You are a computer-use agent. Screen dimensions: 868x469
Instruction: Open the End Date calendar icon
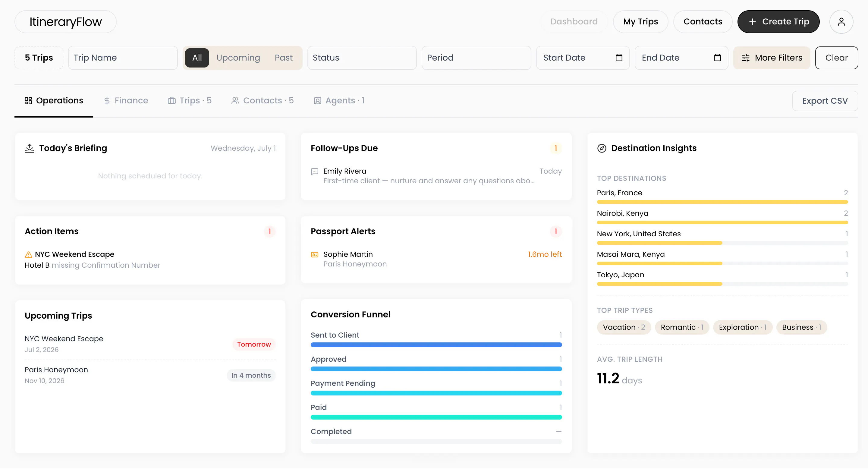point(717,58)
